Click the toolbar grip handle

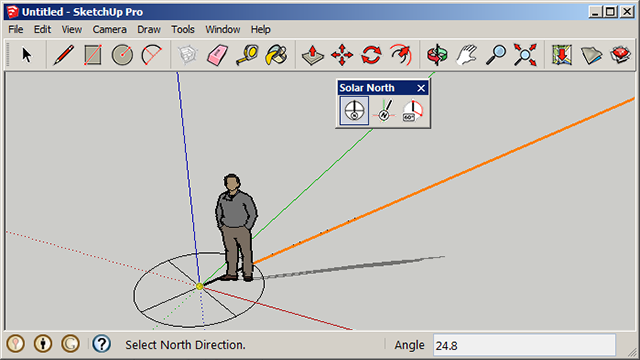coord(7,55)
